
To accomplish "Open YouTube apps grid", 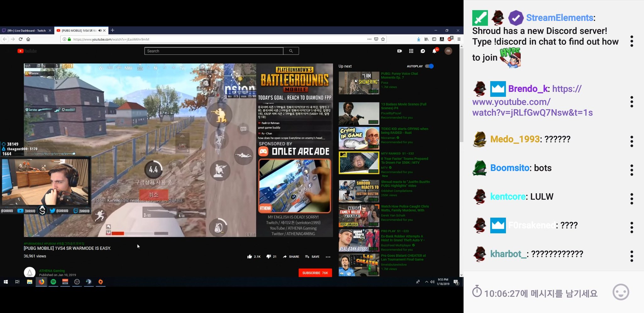I will click(411, 51).
